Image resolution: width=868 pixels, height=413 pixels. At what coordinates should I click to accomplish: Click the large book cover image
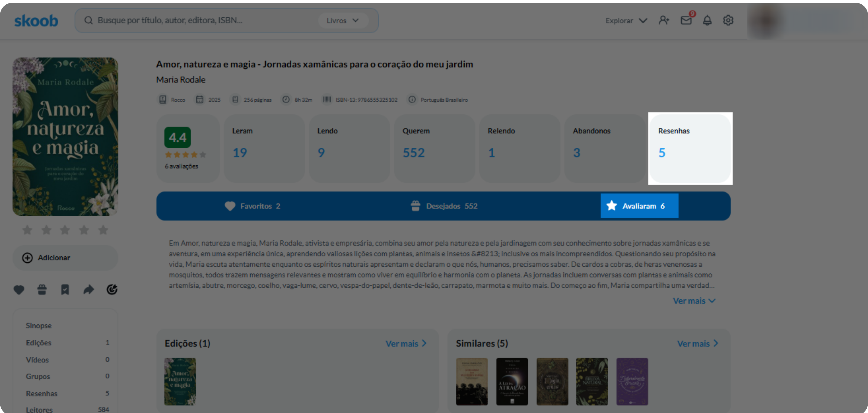(65, 136)
